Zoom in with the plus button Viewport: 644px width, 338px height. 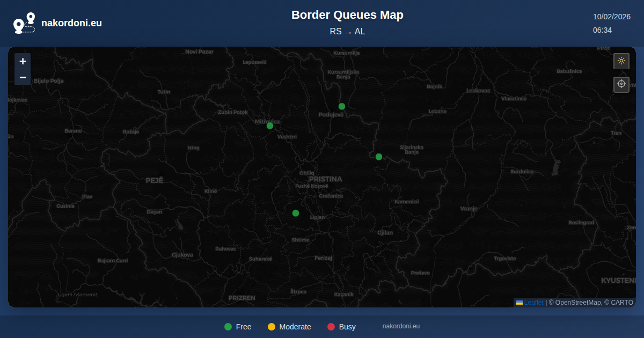[x=23, y=61]
